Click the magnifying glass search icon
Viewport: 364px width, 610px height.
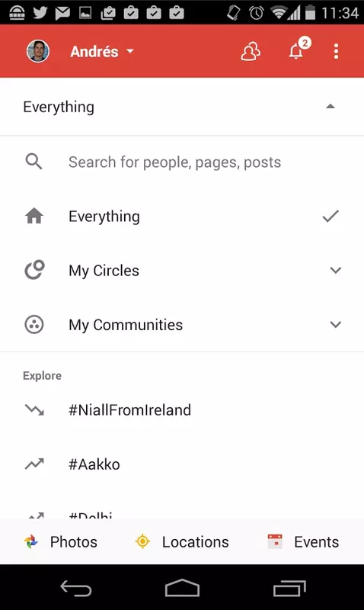[34, 162]
